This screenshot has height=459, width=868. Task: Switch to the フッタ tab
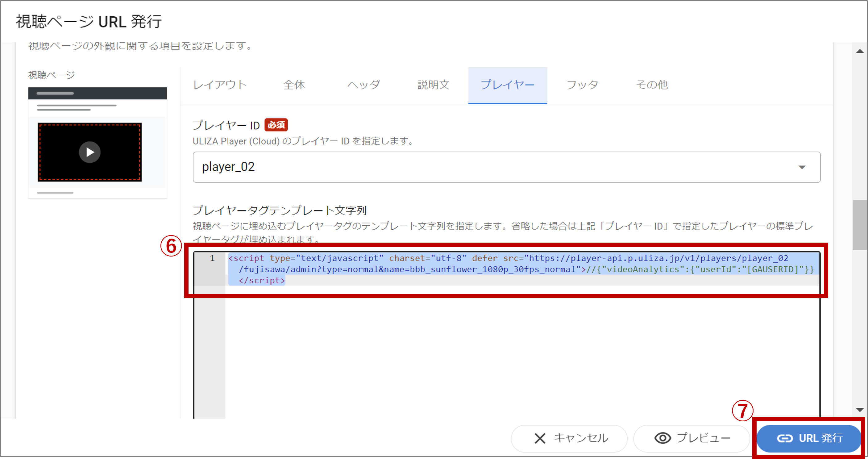pyautogui.click(x=583, y=85)
